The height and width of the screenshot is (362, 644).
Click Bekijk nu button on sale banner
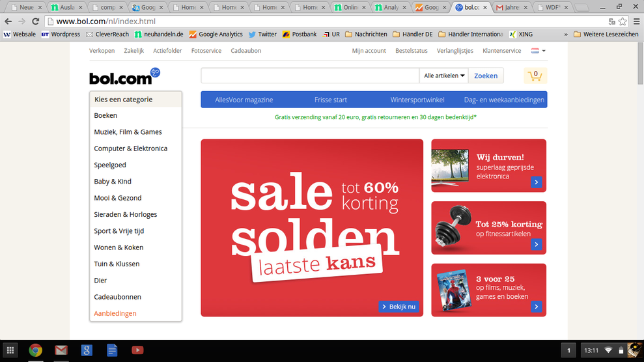point(399,307)
